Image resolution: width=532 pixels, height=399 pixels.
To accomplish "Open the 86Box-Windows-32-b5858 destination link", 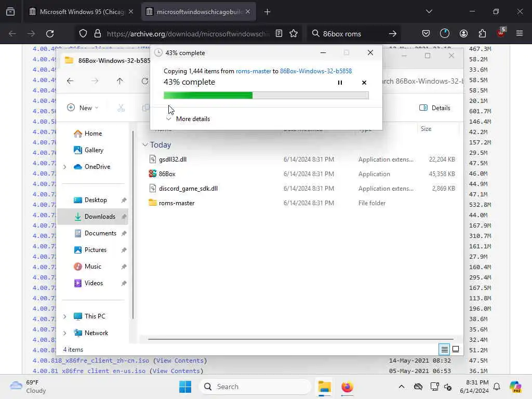I will (316, 71).
